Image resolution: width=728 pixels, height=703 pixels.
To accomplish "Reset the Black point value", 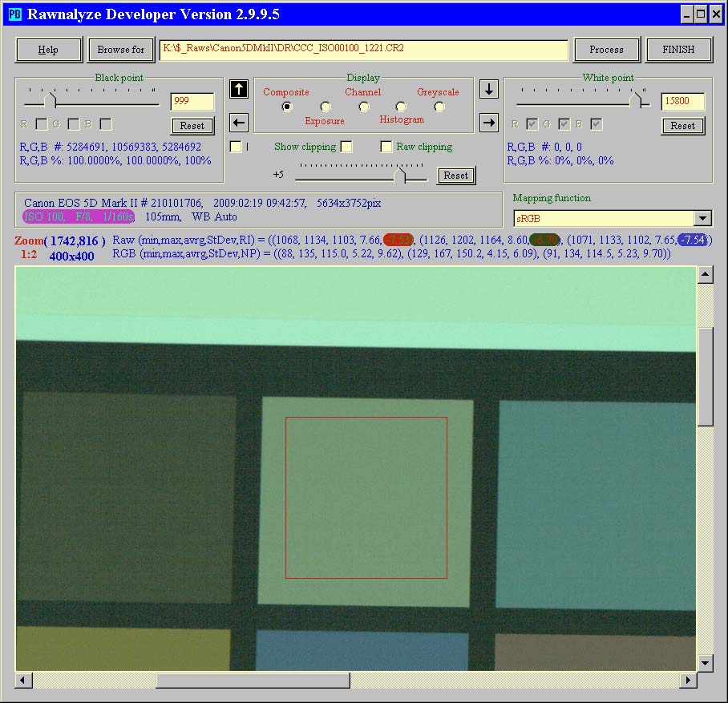I will [x=192, y=126].
